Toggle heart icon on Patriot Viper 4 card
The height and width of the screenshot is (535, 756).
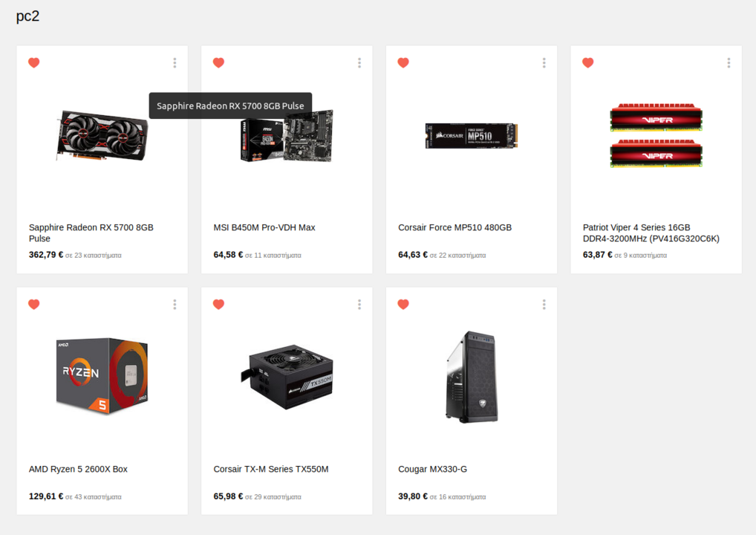(x=587, y=62)
